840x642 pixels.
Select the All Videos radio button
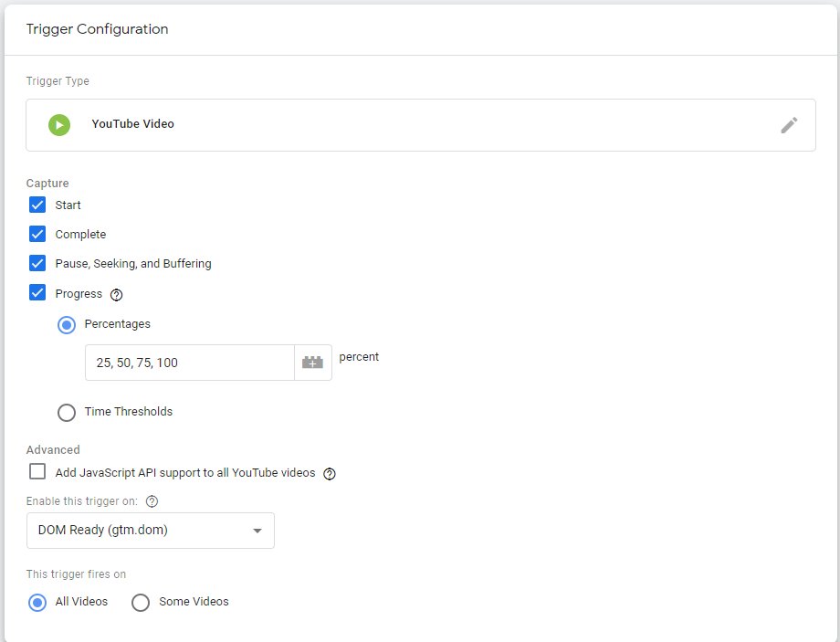click(37, 603)
